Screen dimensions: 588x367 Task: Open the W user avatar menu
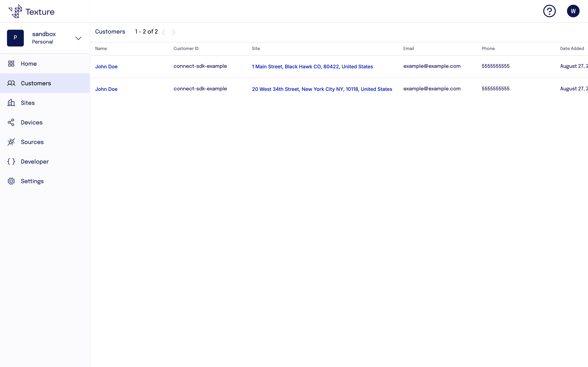click(573, 11)
